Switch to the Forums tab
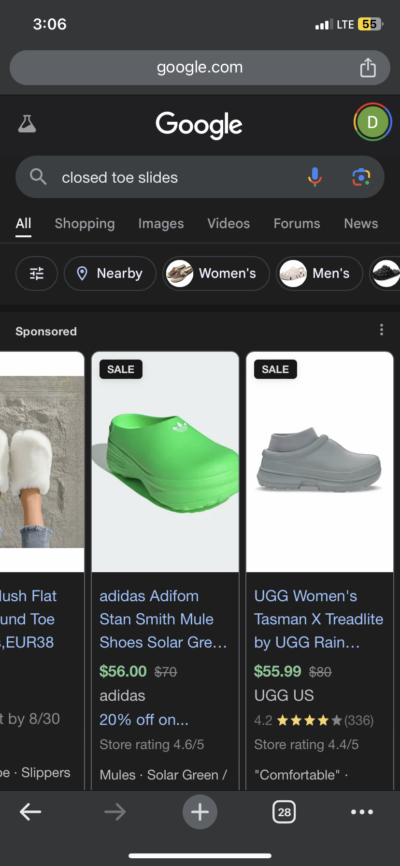 click(x=297, y=223)
